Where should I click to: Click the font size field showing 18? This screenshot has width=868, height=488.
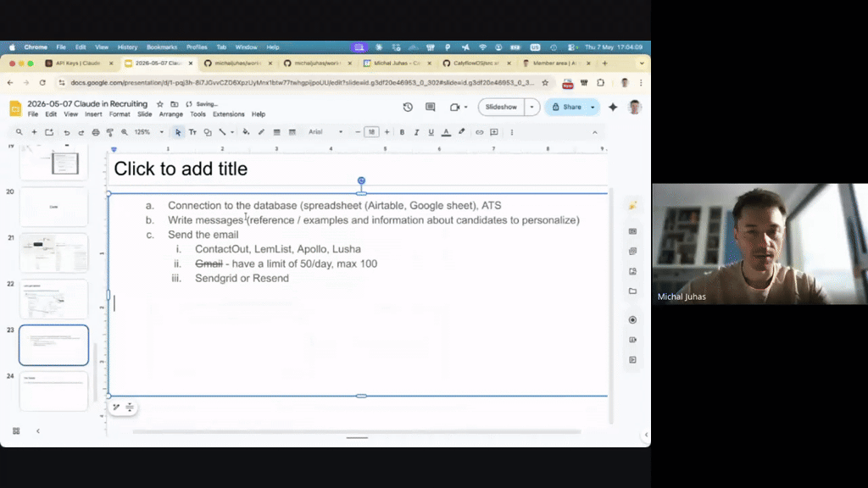coord(371,132)
